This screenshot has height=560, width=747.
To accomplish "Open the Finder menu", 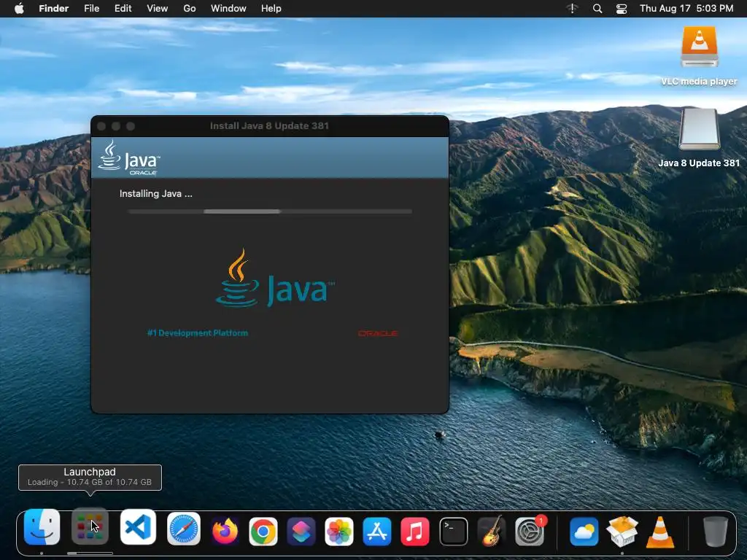I will [x=53, y=9].
